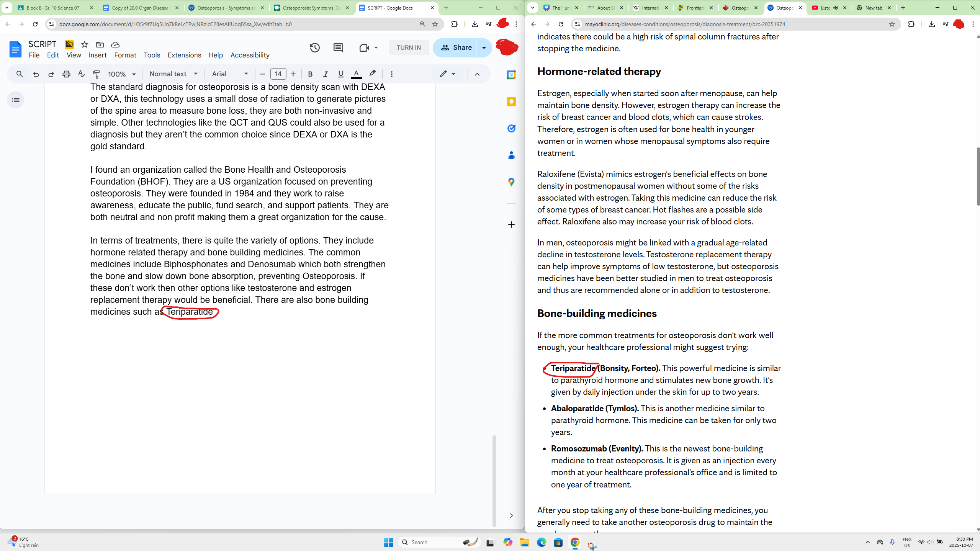
Task: Open Google Calendar side panel
Action: coord(511,75)
